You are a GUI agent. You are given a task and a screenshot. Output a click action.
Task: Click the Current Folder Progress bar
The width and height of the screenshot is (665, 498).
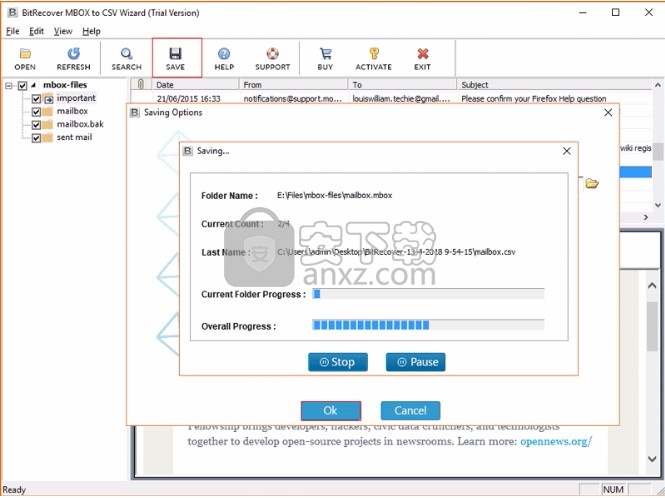[428, 294]
